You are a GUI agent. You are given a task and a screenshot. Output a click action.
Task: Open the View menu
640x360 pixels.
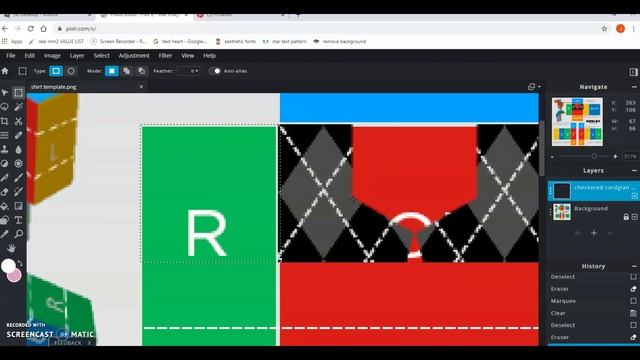pos(187,56)
